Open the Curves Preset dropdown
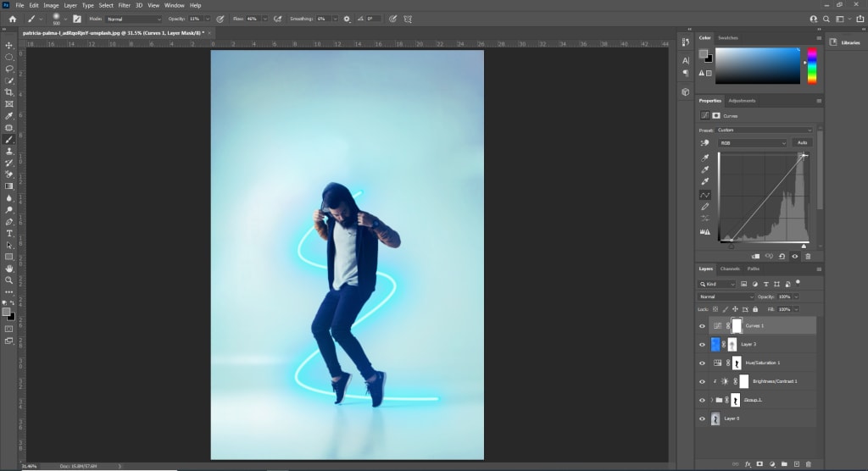The height and width of the screenshot is (471, 868). (x=764, y=130)
